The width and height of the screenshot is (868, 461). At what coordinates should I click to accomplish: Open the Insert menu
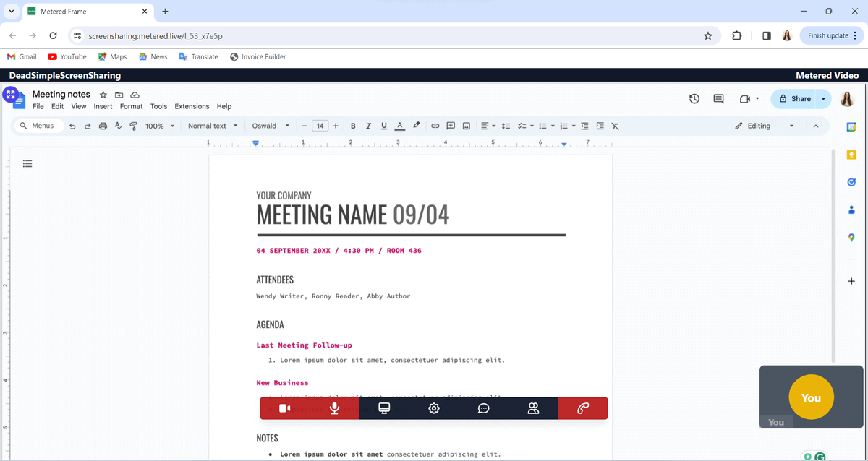103,106
